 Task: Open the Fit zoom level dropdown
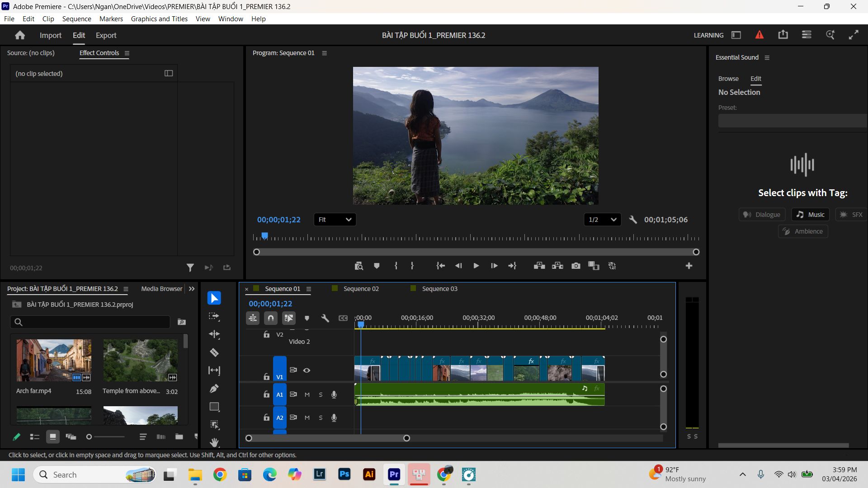coord(335,220)
